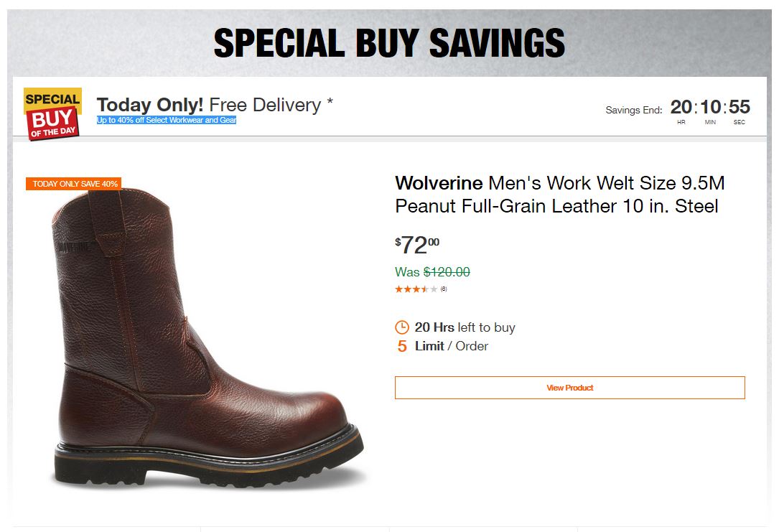Screen dimensions: 779x532
Task: Click the asterisk after Free Delivery
Action: click(330, 102)
